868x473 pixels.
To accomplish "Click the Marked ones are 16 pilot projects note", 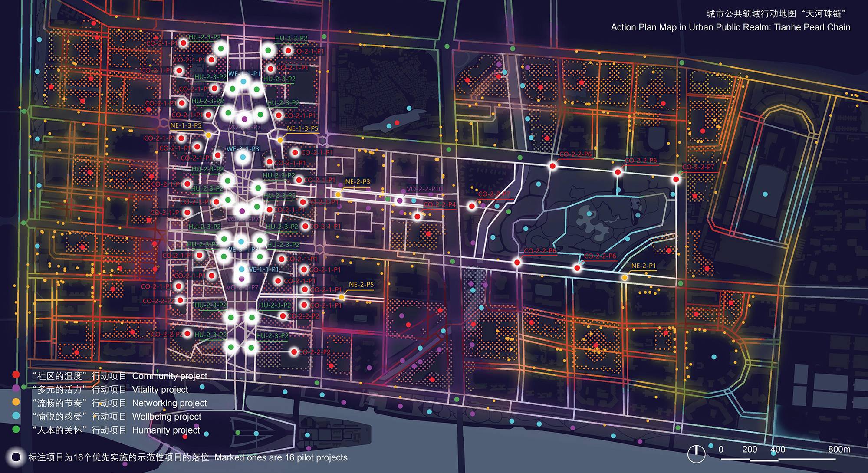I will [281, 457].
